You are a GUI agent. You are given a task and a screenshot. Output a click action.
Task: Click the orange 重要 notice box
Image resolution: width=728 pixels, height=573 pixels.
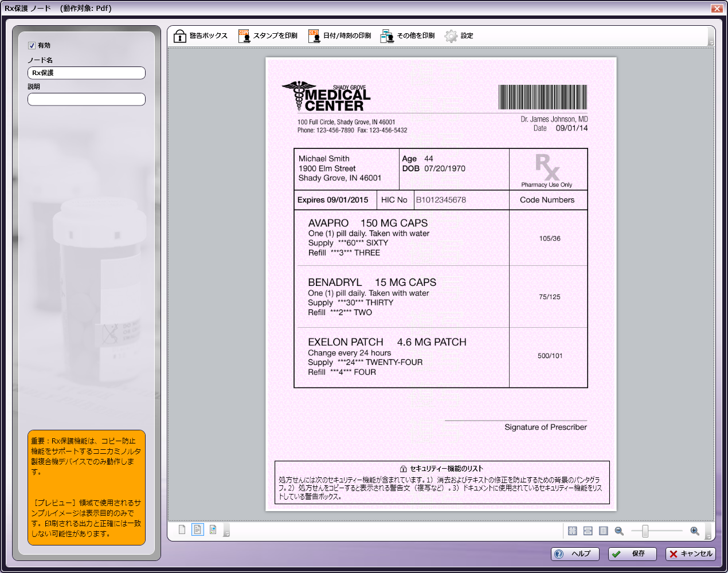tap(87, 488)
